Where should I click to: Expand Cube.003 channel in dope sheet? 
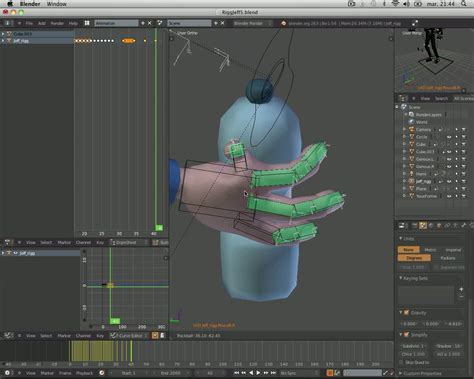pyautogui.click(x=3, y=34)
